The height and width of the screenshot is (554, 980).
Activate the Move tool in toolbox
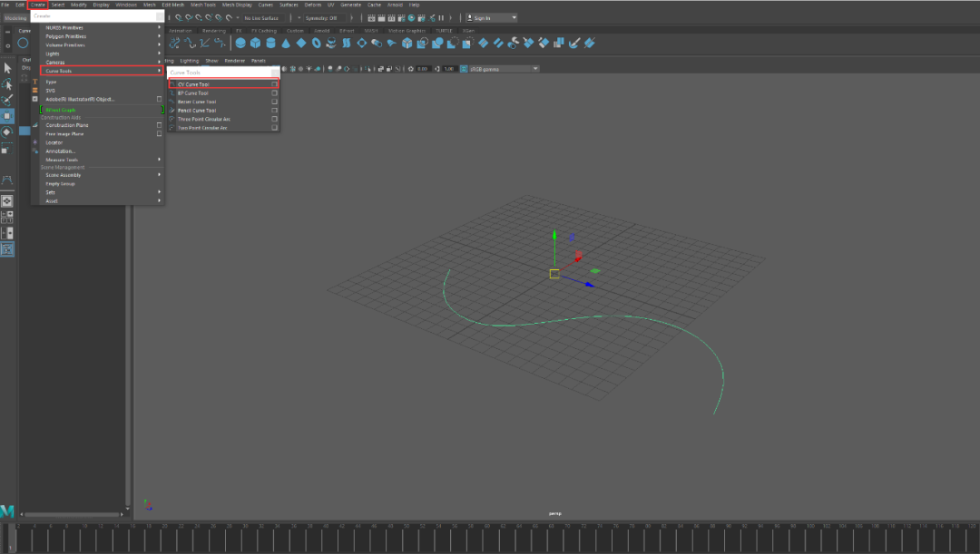(x=7, y=116)
